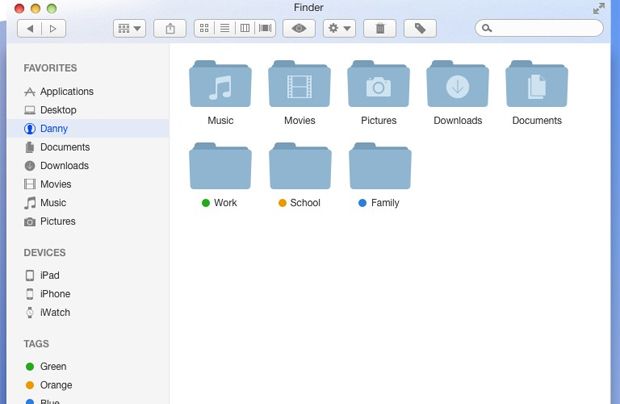Select the Family folder icon

[x=380, y=166]
